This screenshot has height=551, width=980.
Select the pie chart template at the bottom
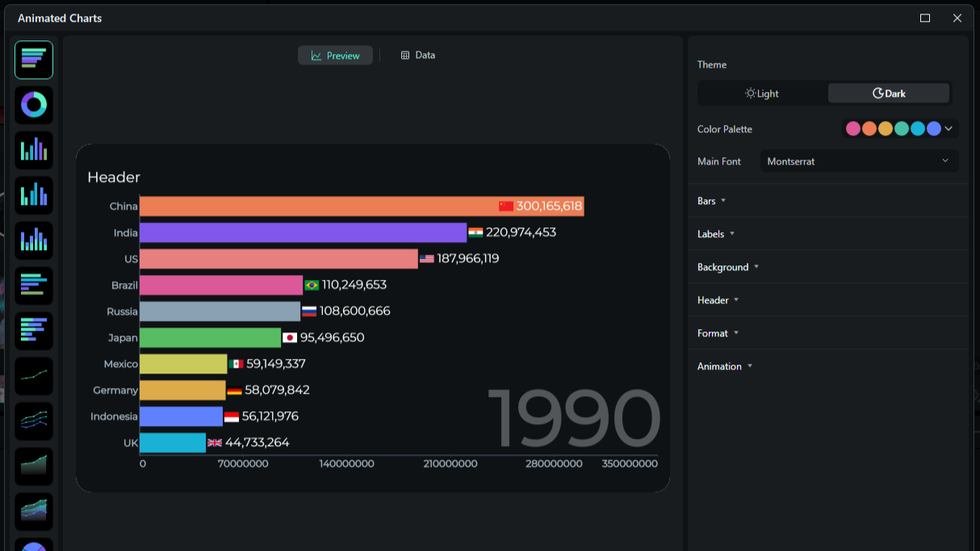(34, 545)
